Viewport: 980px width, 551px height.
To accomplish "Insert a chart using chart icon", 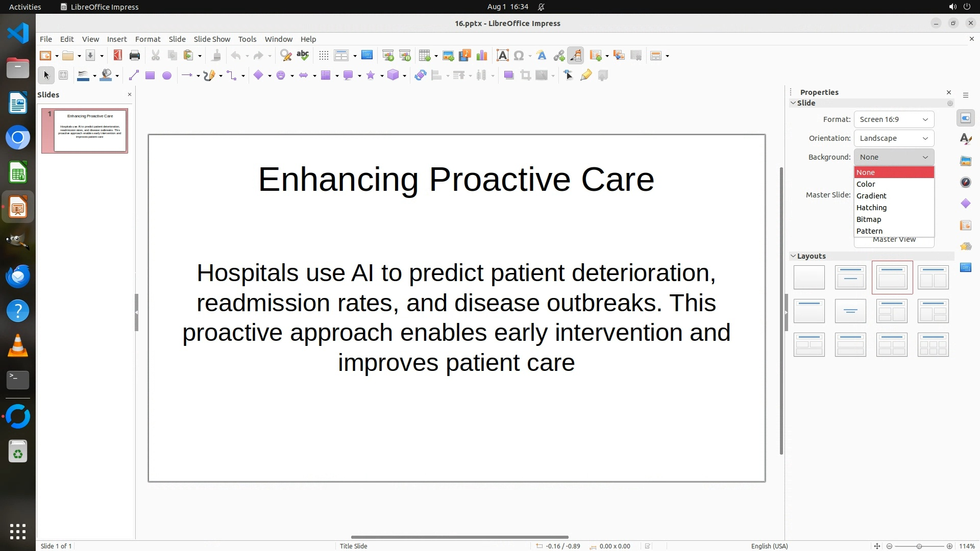I will [x=481, y=56].
